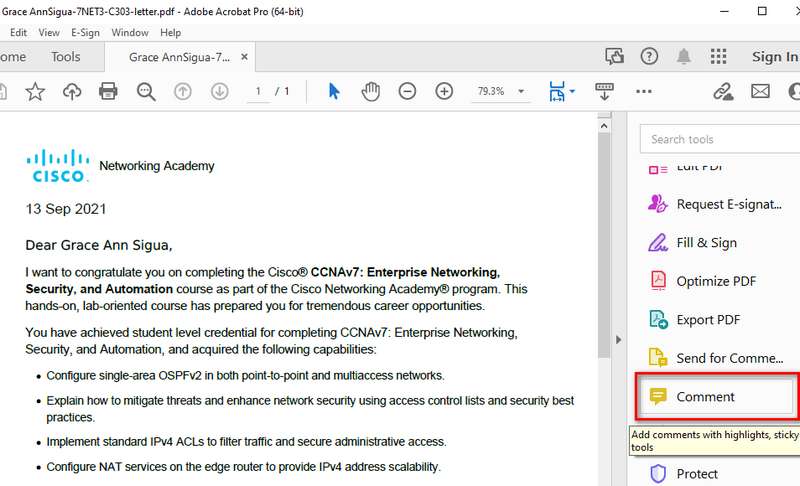Add document to starred with star icon
The width and height of the screenshot is (800, 486).
(35, 91)
